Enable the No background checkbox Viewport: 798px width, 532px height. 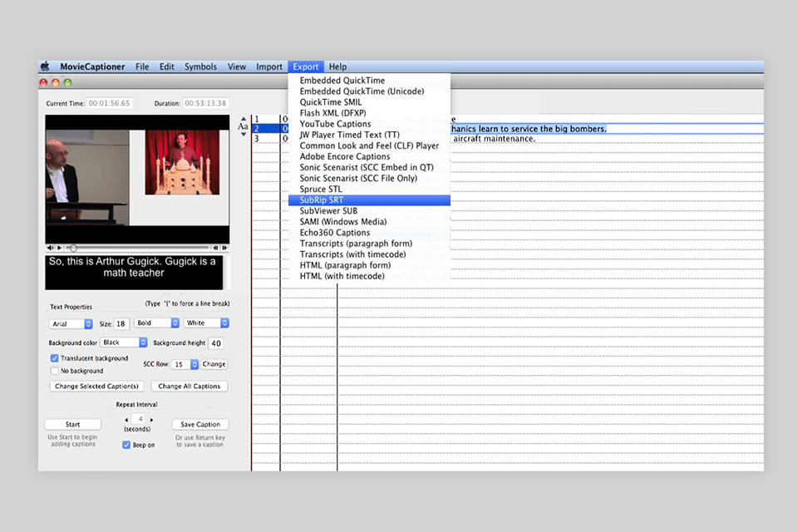[55, 371]
